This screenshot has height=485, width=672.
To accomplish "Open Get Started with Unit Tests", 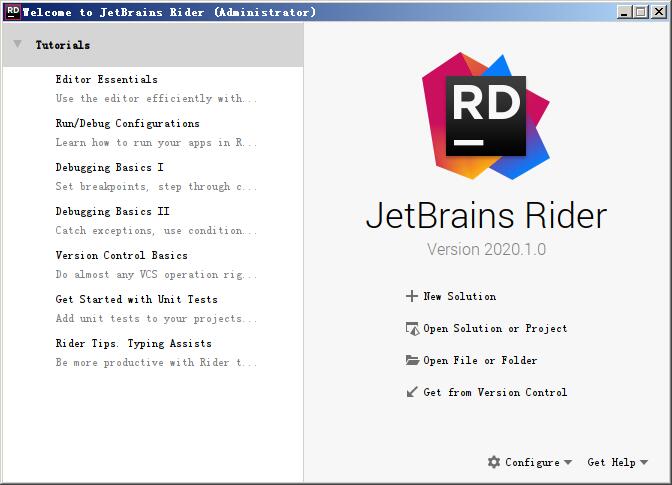I will (x=136, y=299).
